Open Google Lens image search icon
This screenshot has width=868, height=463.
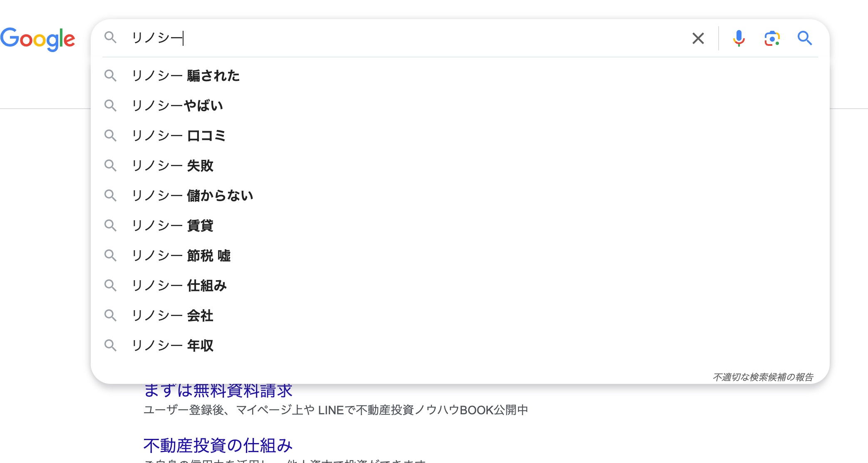click(x=771, y=38)
